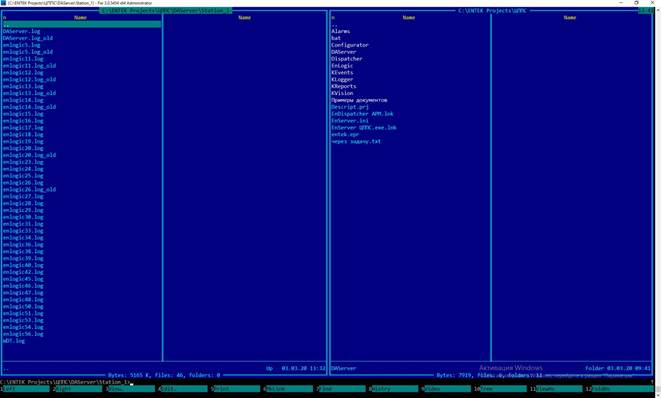The height and width of the screenshot is (398, 661).
Task: Select the KVision folder
Action: (342, 93)
